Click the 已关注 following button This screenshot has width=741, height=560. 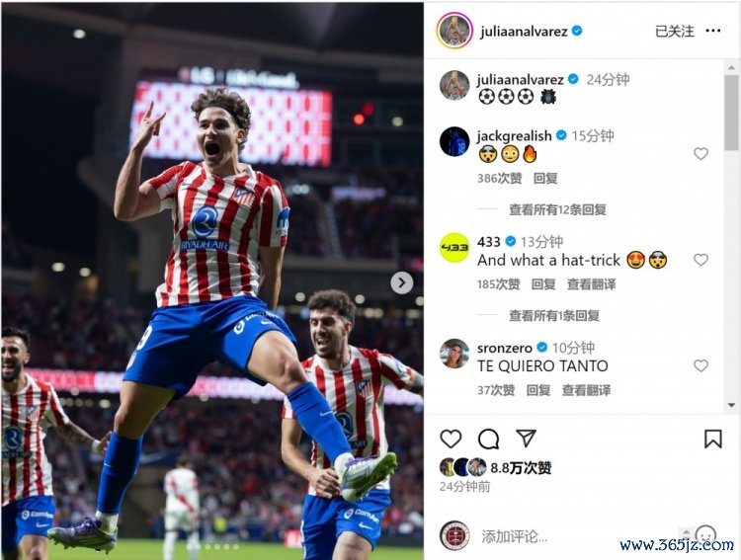point(675,32)
